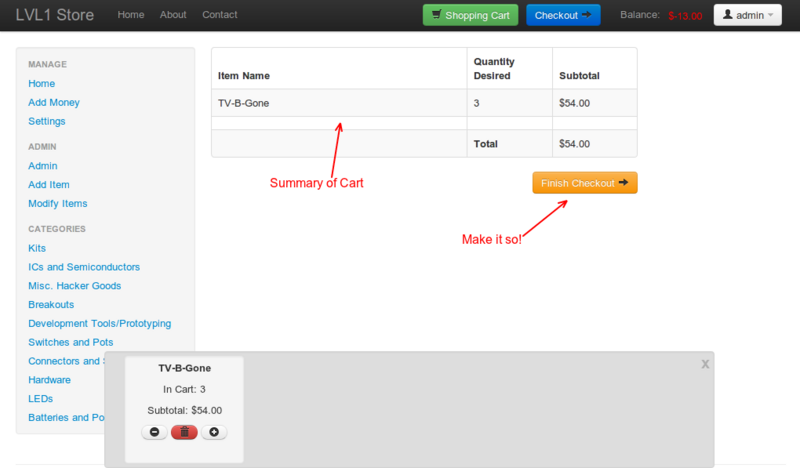Viewport: 800px width, 468px height.
Task: Click the minus icon to decrease TV-B-Gone quantity
Action: click(x=154, y=432)
